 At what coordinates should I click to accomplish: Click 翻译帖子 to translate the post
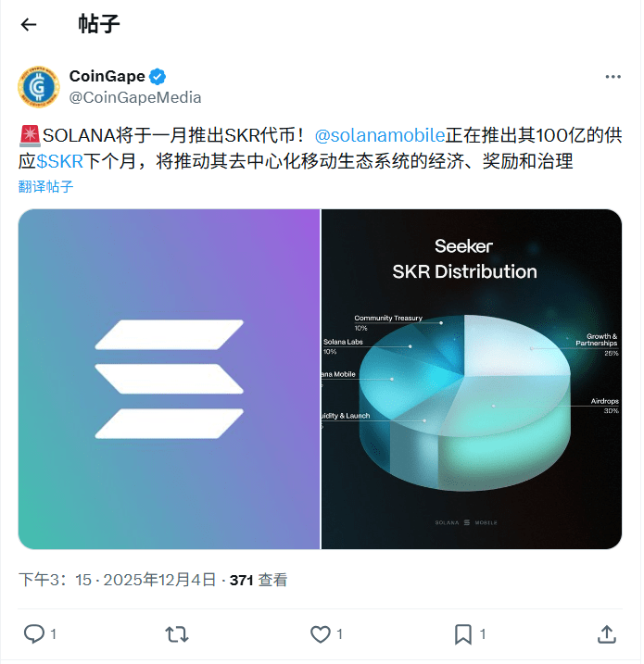(x=45, y=186)
